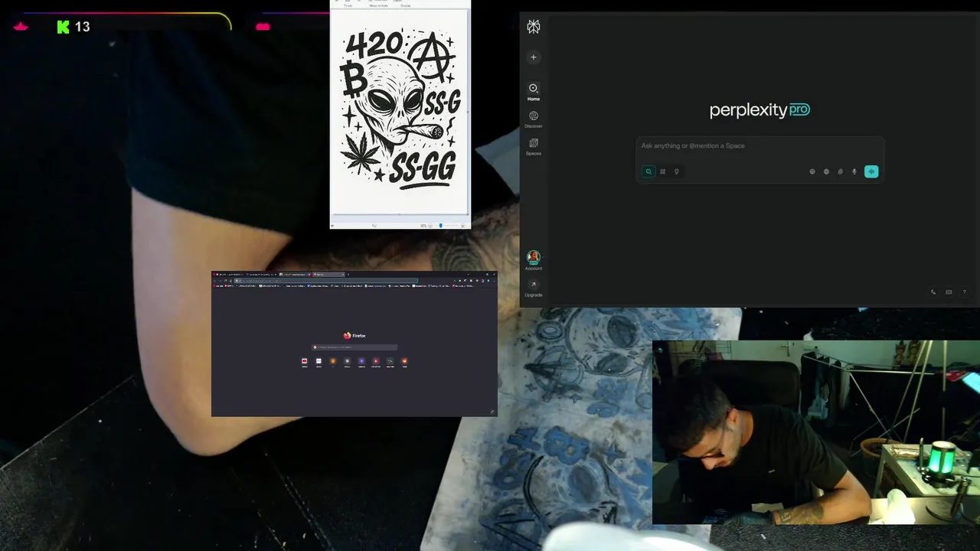980x551 pixels.
Task: Start a new thread with plus button
Action: click(534, 57)
